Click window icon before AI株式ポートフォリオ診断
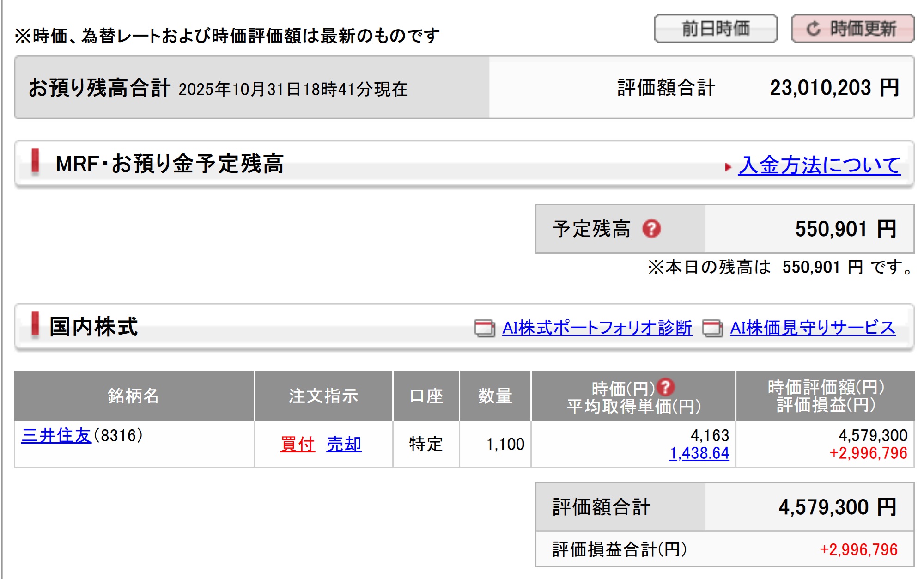 coord(485,328)
